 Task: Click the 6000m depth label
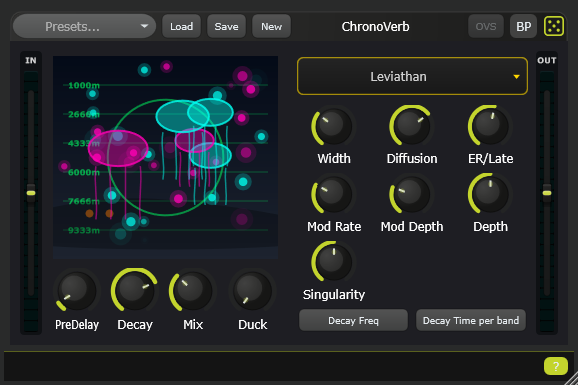tap(84, 172)
